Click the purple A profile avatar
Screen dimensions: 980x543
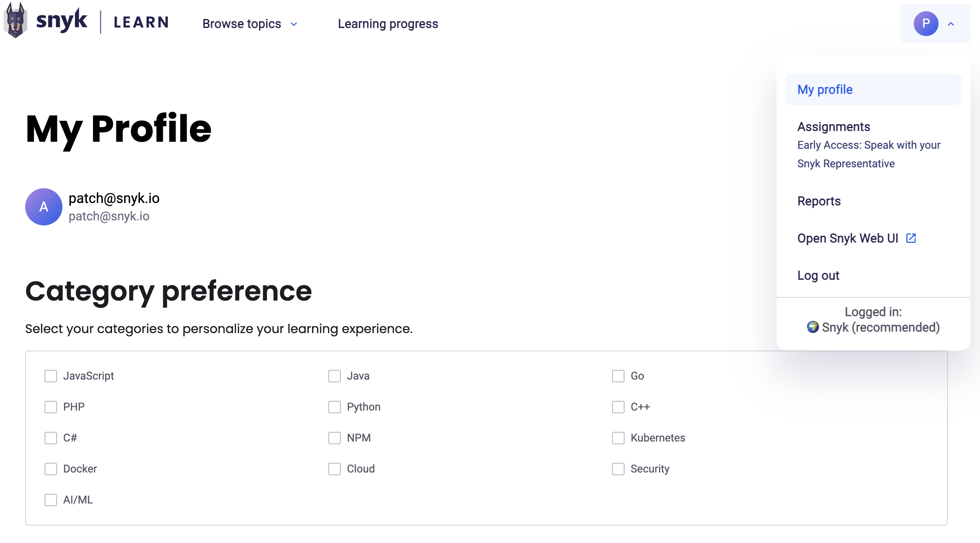tap(44, 207)
